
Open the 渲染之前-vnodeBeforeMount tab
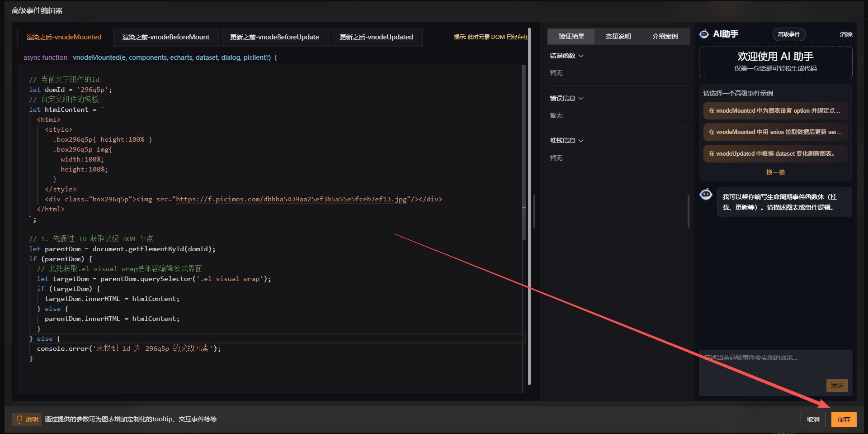coord(166,37)
